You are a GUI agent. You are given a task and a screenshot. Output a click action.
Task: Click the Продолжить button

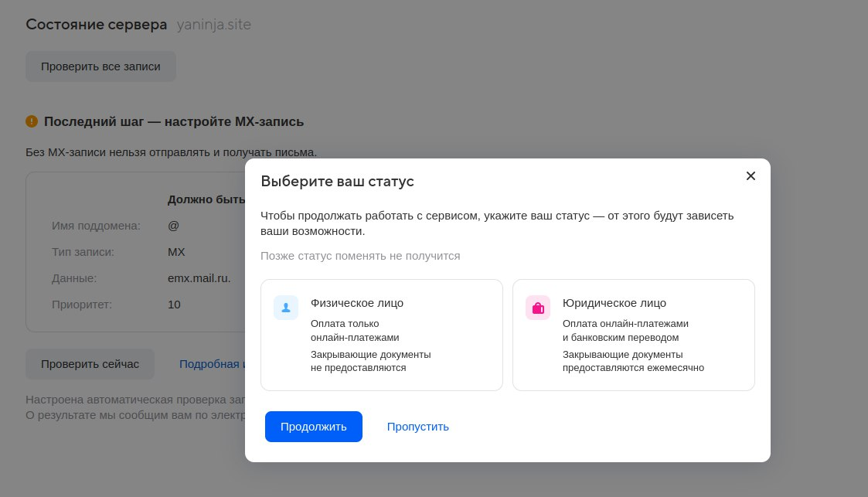(x=313, y=427)
